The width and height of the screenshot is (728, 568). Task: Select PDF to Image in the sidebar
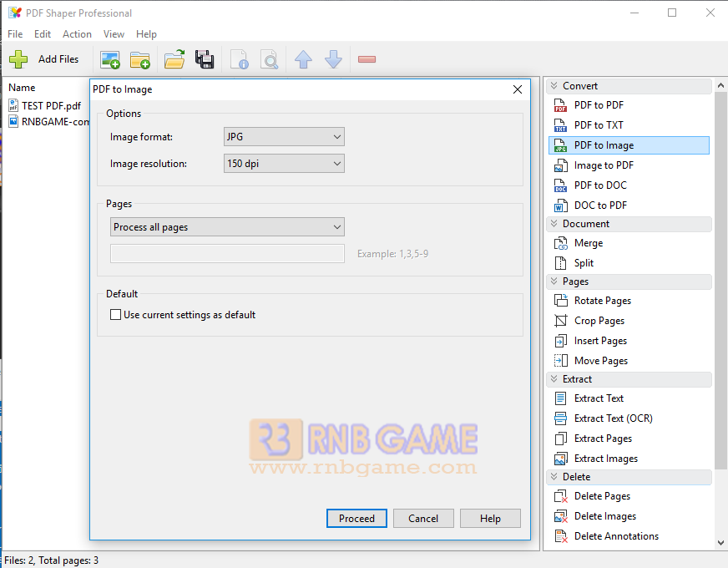tap(629, 145)
